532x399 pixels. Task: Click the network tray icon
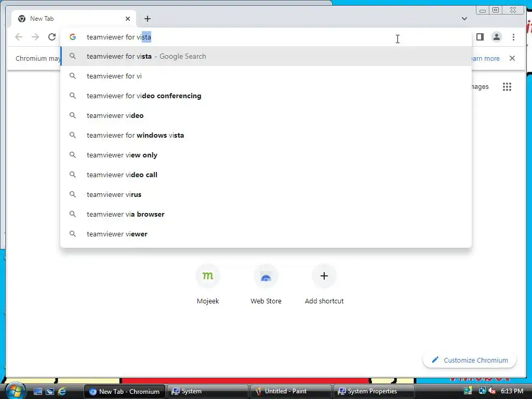(482, 391)
